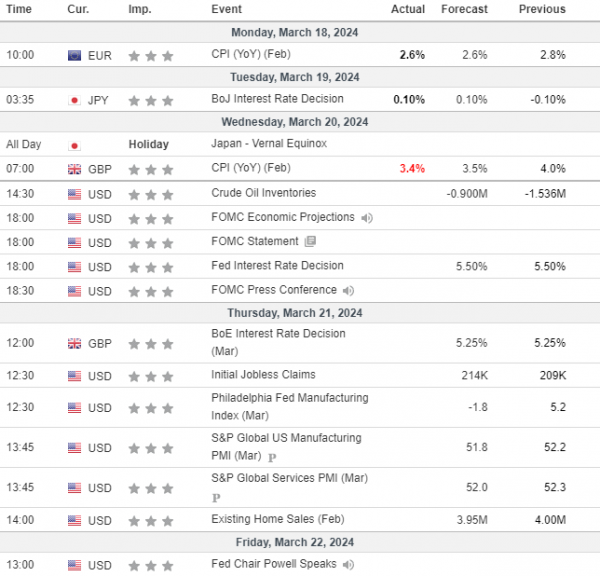Open the EUR CPI (YoY) (Feb) event
This screenshot has height=576, width=600.
[251, 54]
